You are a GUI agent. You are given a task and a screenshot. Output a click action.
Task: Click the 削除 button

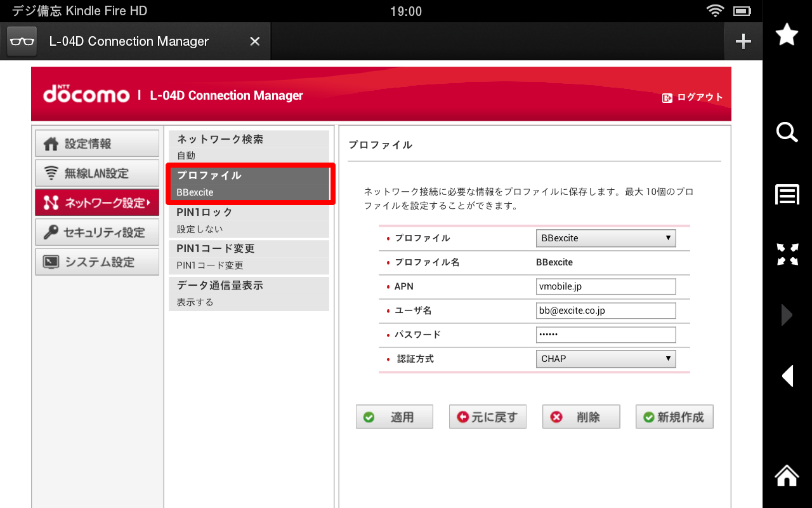[581, 417]
